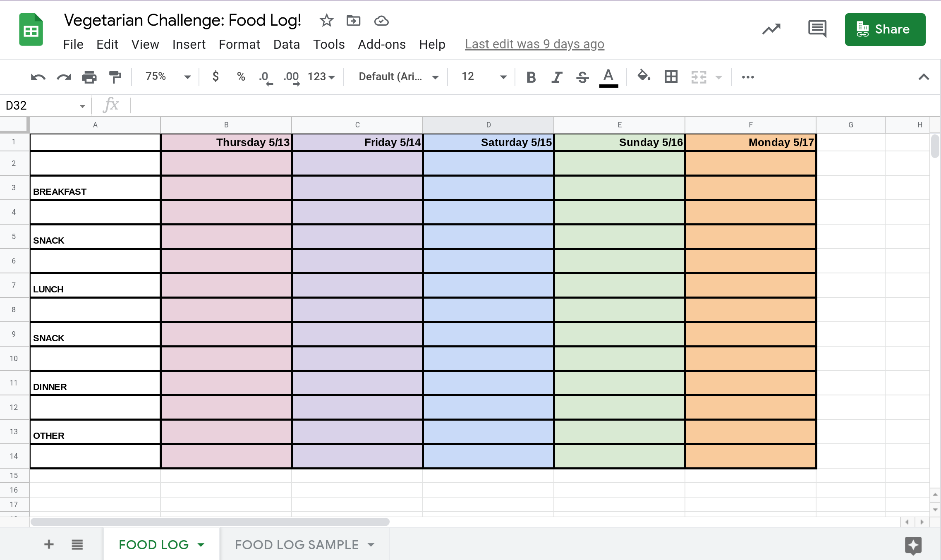The image size is (941, 560).
Task: Click the undo arrow icon
Action: [x=38, y=77]
